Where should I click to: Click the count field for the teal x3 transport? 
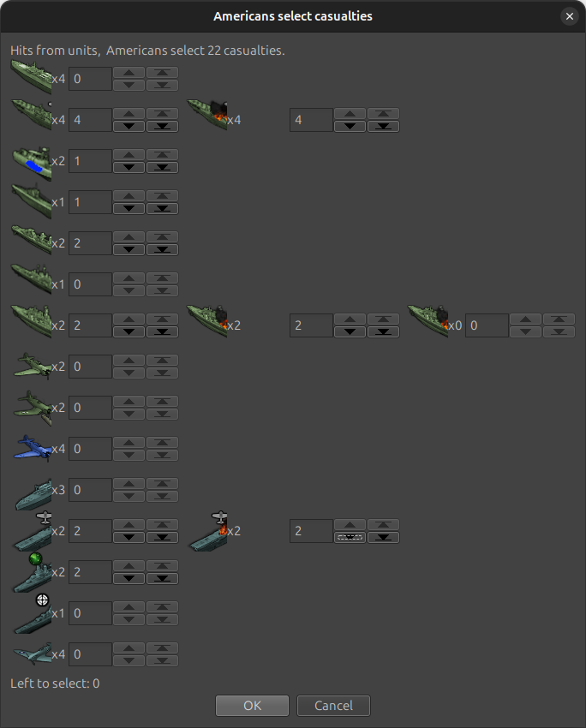tap(91, 490)
